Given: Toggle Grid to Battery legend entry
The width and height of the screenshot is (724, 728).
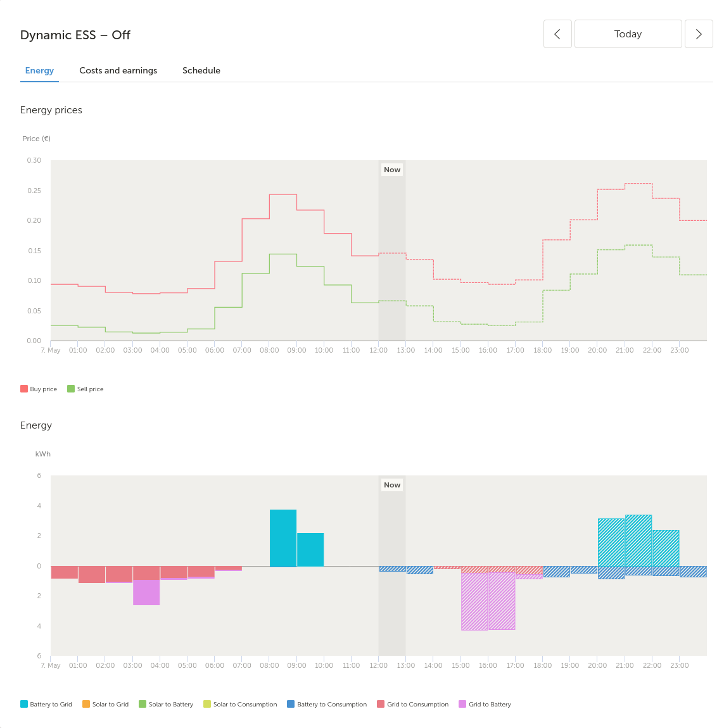Looking at the screenshot, I should 485,705.
